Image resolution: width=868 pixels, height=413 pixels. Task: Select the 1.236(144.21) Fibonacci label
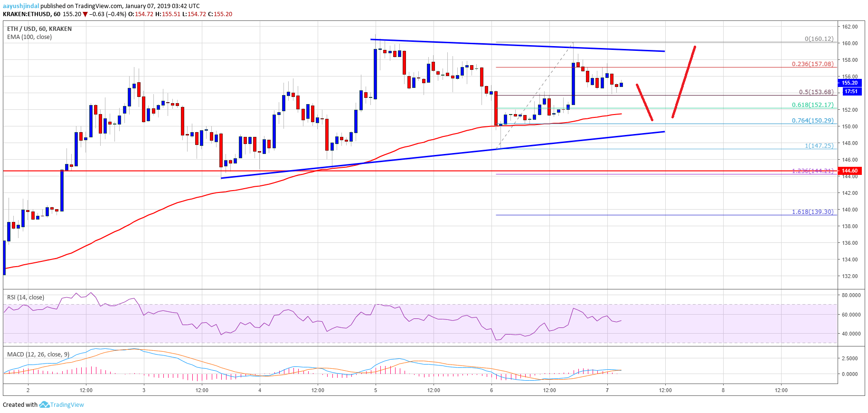click(x=812, y=171)
